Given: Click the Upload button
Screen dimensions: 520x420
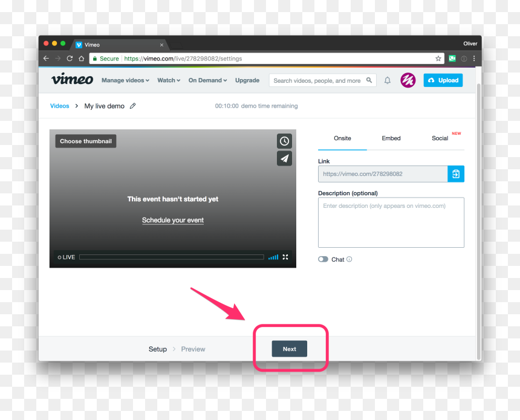Looking at the screenshot, I should tap(443, 80).
